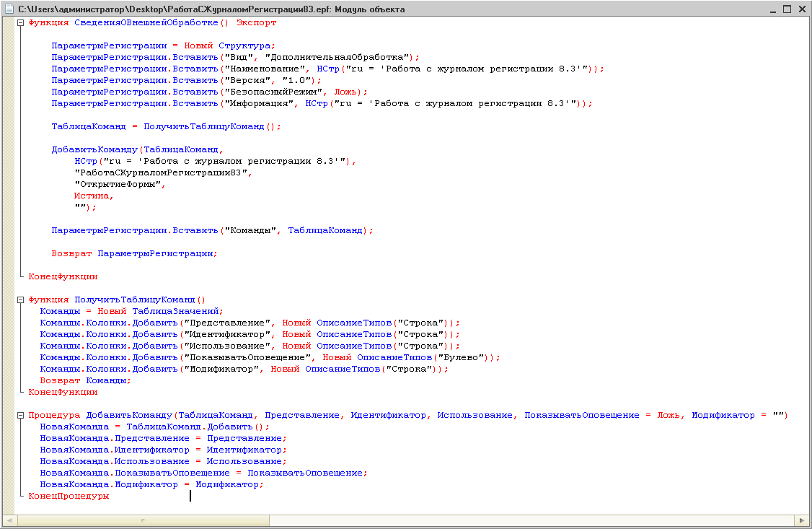Click НоваяКоманда.ПоказыватьОповещение assignment target
The height and width of the screenshot is (529, 812).
pyautogui.click(x=135, y=473)
